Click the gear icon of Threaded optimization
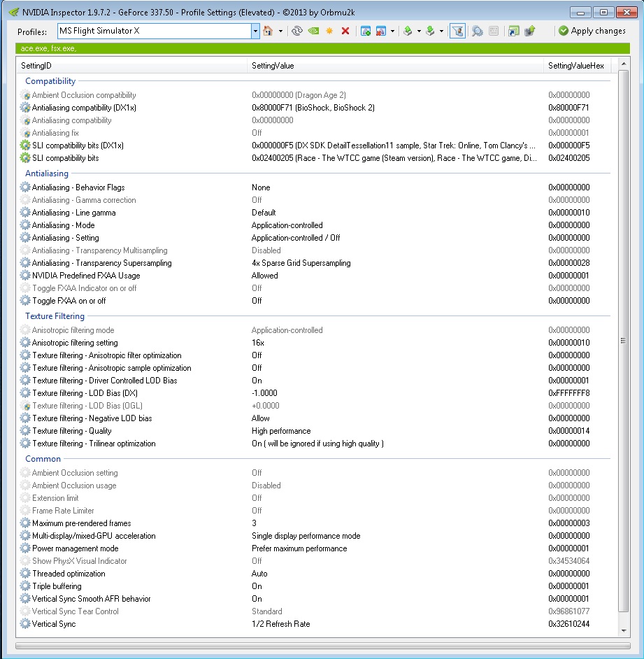This screenshot has width=644, height=659. coord(26,574)
